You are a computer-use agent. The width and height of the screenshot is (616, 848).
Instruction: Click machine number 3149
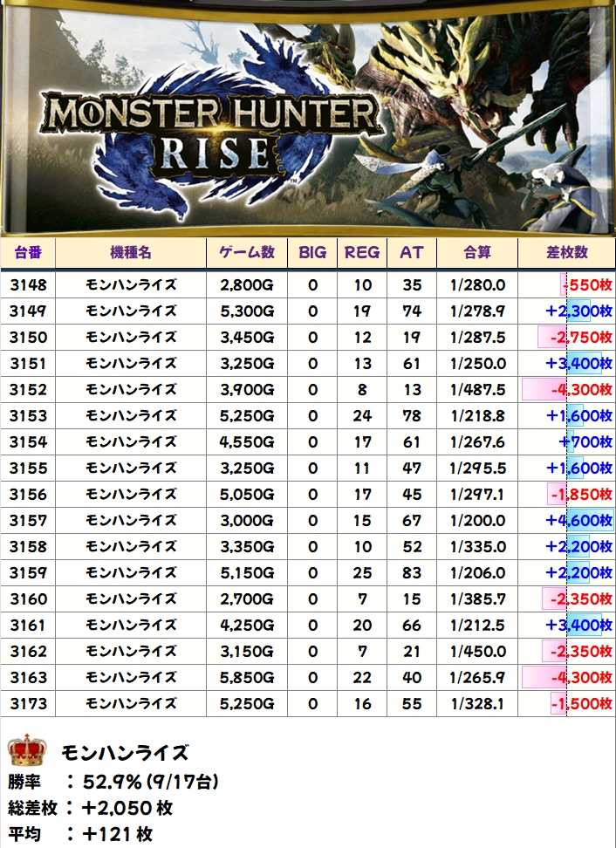pyautogui.click(x=28, y=311)
